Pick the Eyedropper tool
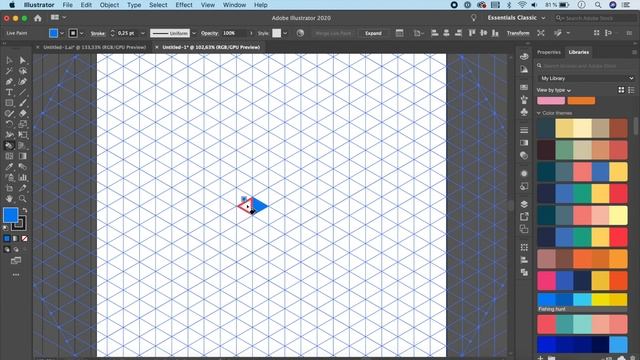Image resolution: width=640 pixels, height=360 pixels. click(x=9, y=167)
